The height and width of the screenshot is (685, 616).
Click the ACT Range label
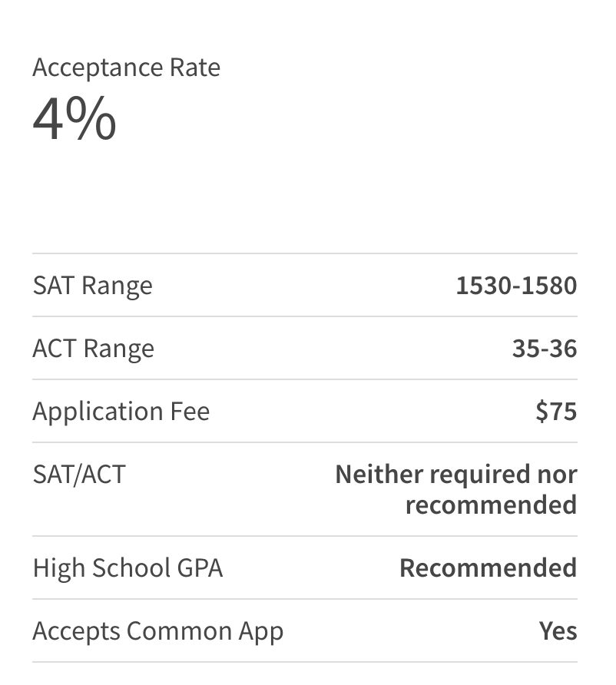coord(94,349)
